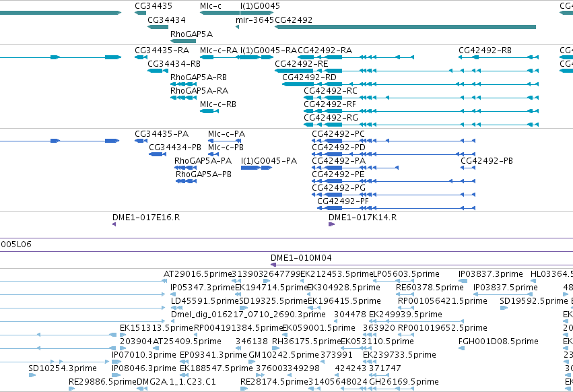This screenshot has width=573, height=392.
Task: Open EST label RE60378.5prime
Action: pyautogui.click(x=430, y=288)
